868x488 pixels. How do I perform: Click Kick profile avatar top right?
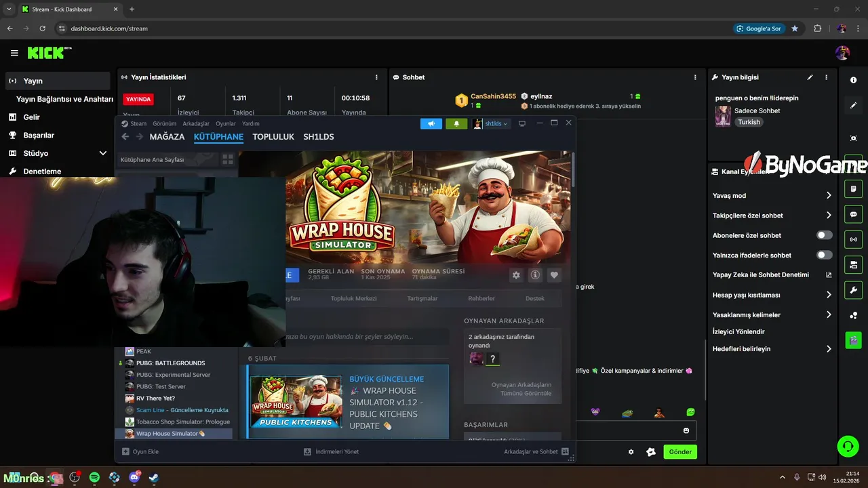click(x=842, y=53)
